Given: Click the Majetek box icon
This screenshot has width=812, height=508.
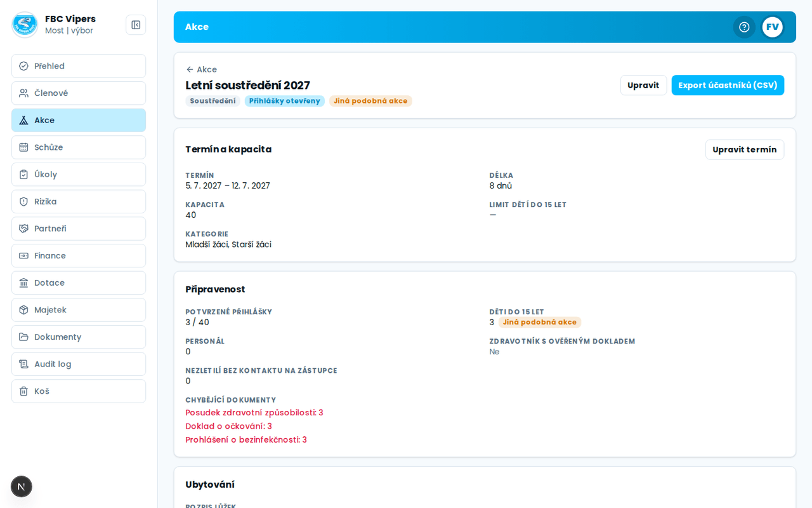Looking at the screenshot, I should click(23, 310).
